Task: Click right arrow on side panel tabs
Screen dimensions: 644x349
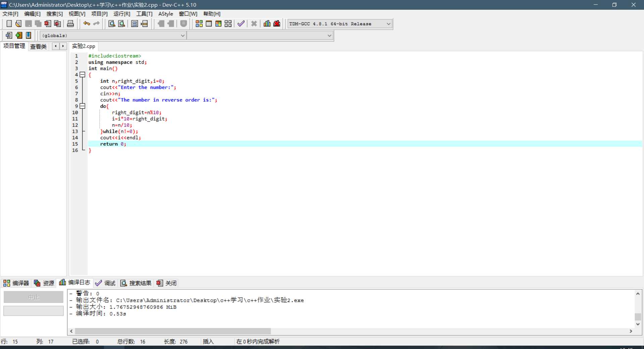Action: pos(63,46)
